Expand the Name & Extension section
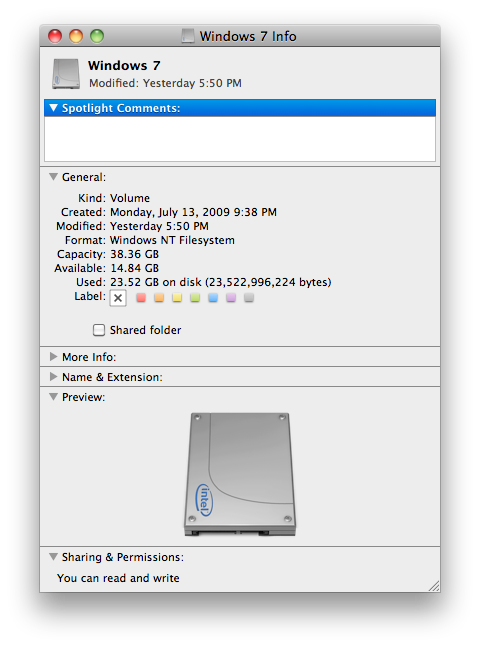The width and height of the screenshot is (480, 647). (x=53, y=377)
